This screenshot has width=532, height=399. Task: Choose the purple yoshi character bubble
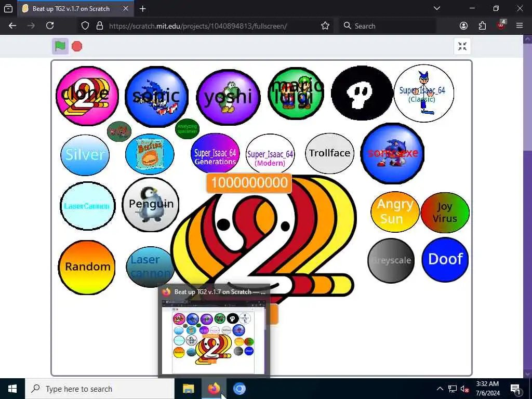pos(229,97)
